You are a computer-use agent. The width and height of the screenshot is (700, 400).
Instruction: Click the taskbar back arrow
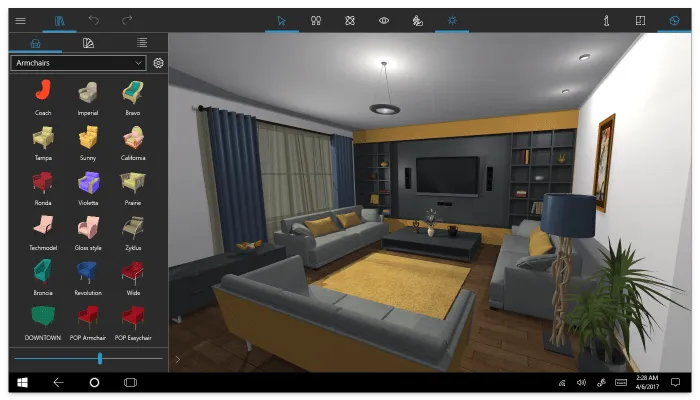tap(58, 383)
